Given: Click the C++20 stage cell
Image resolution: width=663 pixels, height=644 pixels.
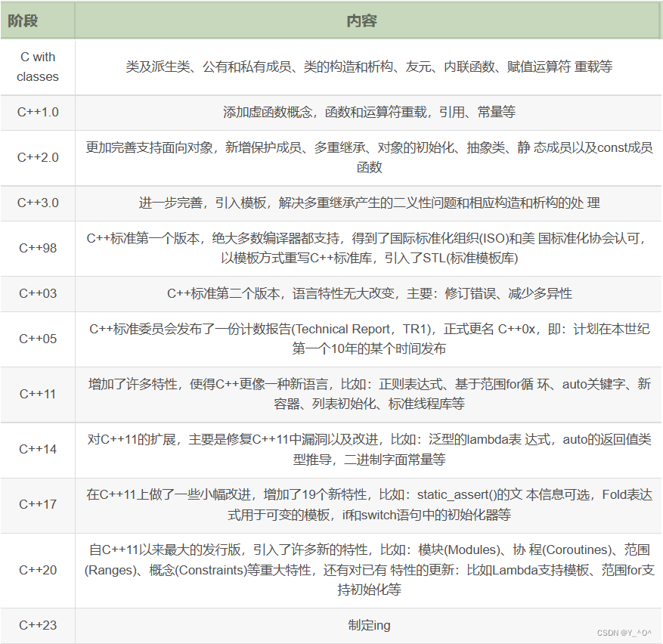Looking at the screenshot, I should pos(37,571).
